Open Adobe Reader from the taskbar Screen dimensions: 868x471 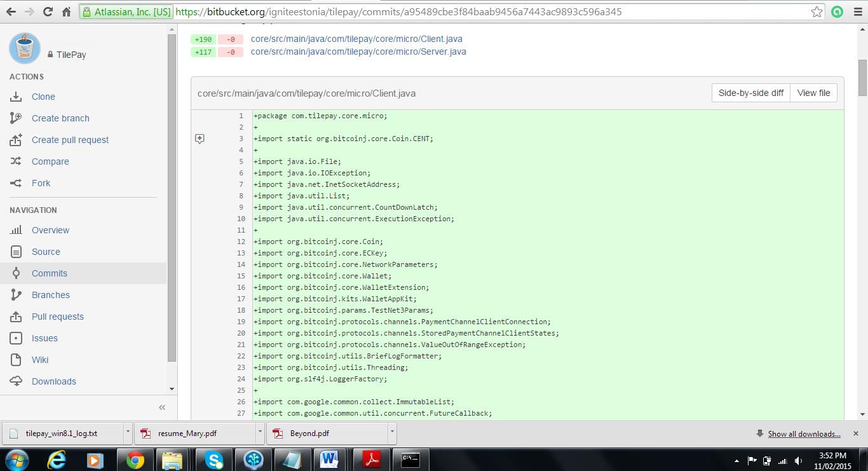[370, 459]
